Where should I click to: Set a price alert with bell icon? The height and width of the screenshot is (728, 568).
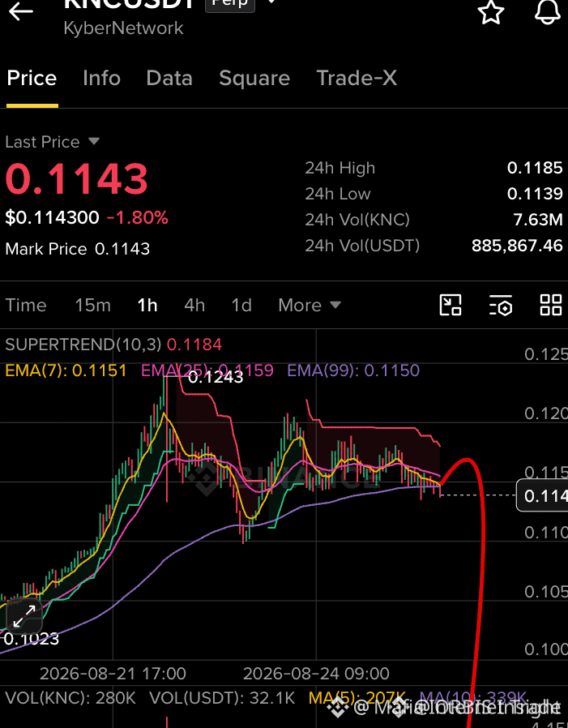click(548, 12)
